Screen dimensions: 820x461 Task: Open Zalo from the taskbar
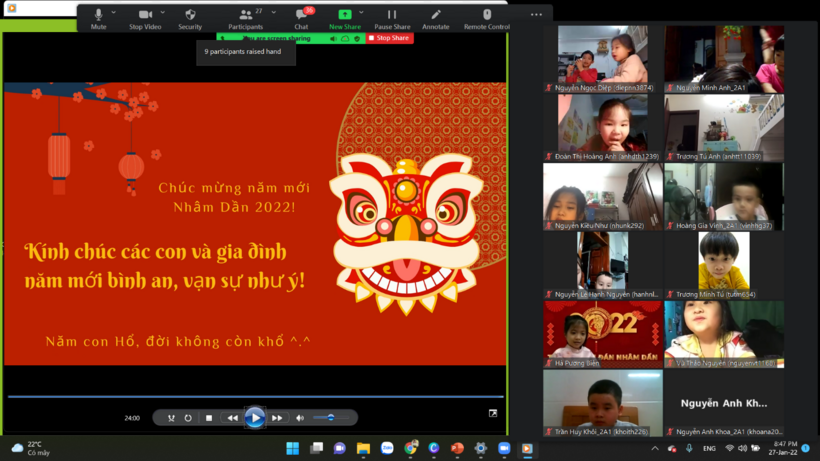[x=387, y=448]
